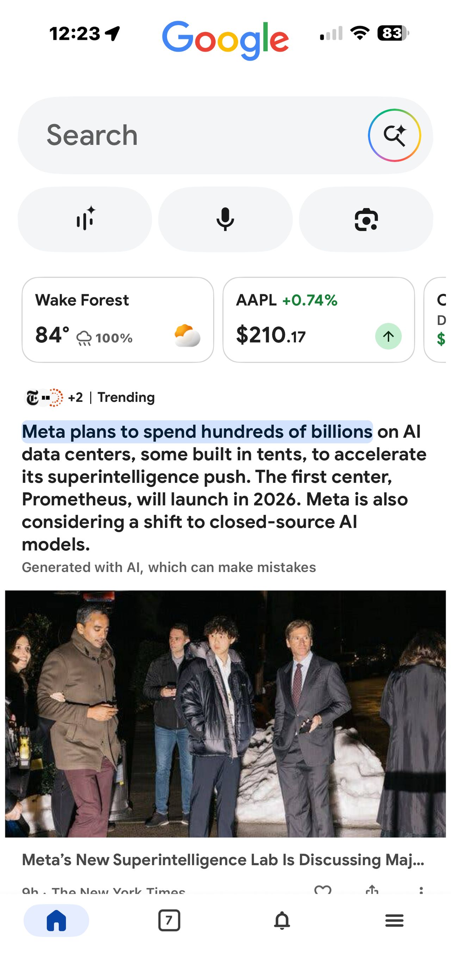Select the Trending label

point(125,397)
